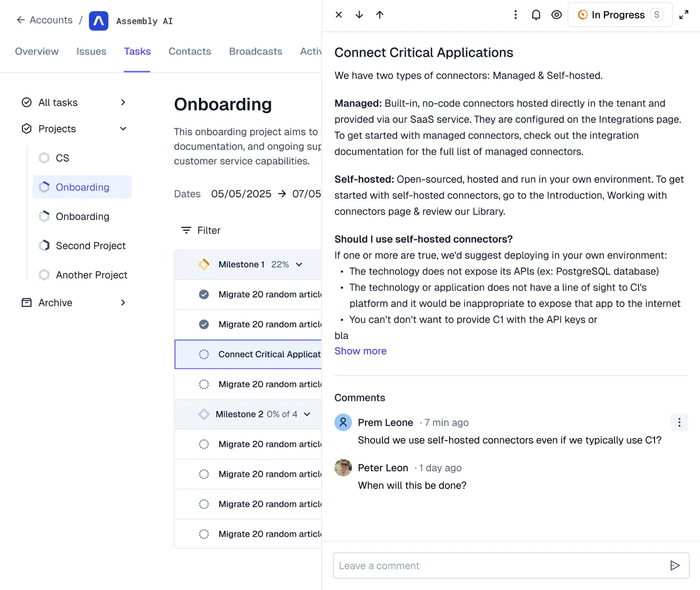The width and height of the screenshot is (700, 590).
Task: Expand the Archive chevron
Action: [123, 303]
